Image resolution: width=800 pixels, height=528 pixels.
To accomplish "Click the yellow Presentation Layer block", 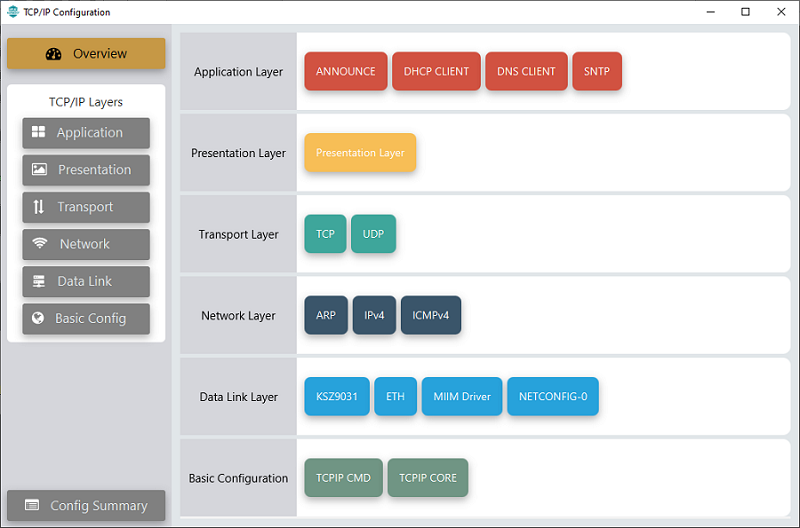I will tap(360, 153).
